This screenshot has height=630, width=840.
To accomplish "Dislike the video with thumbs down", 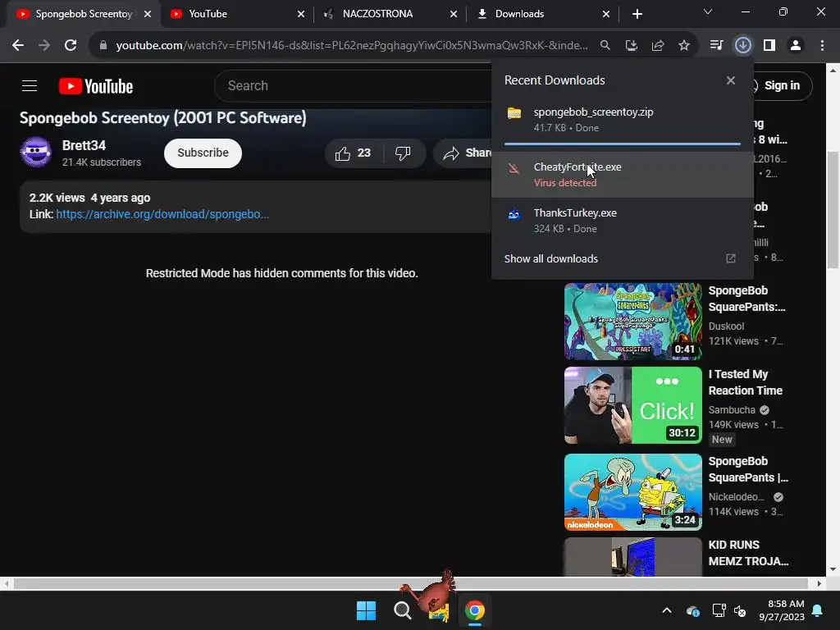I will point(403,153).
